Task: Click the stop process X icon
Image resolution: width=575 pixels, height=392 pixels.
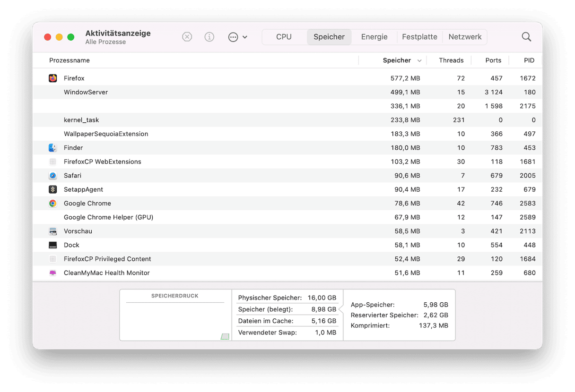Action: 187,37
